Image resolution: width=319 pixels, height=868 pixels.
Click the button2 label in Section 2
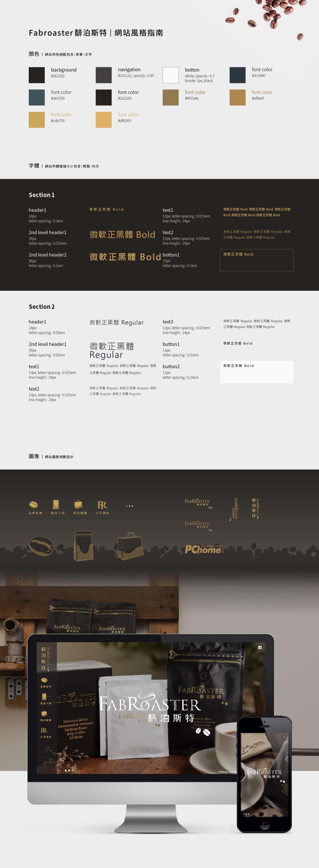click(x=171, y=366)
